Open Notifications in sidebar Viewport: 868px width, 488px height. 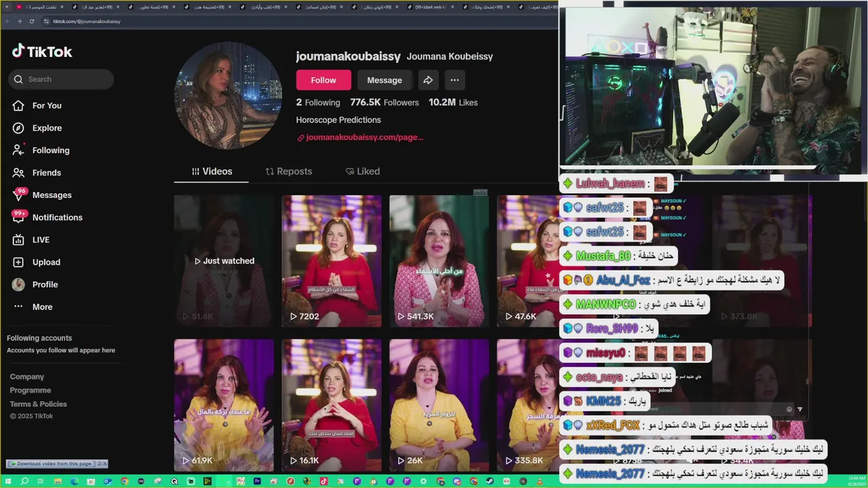coord(57,218)
